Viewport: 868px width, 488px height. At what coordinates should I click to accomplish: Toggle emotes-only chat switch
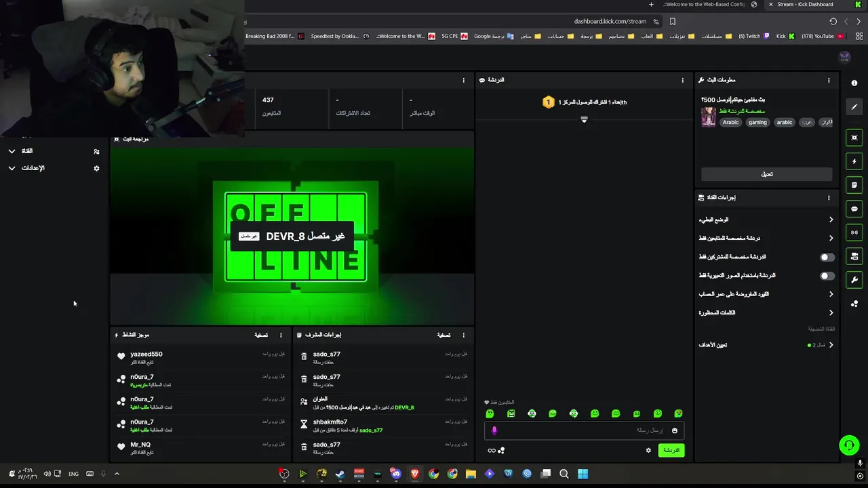pos(827,276)
